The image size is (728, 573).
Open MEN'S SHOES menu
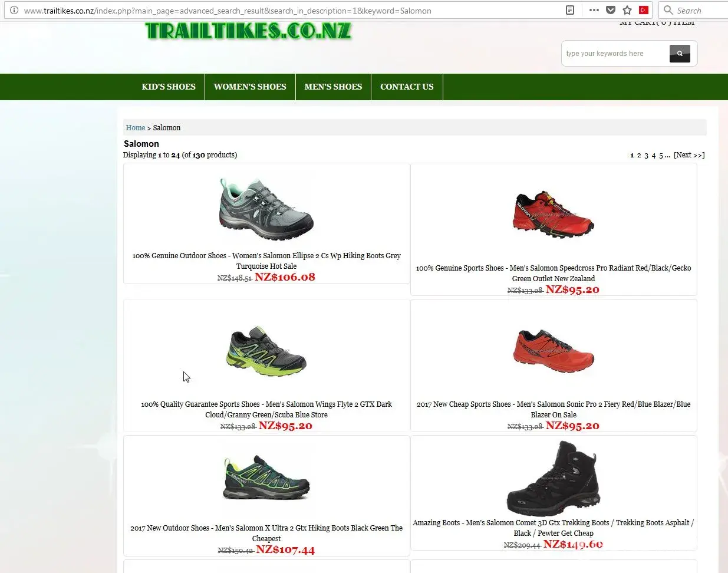point(333,87)
